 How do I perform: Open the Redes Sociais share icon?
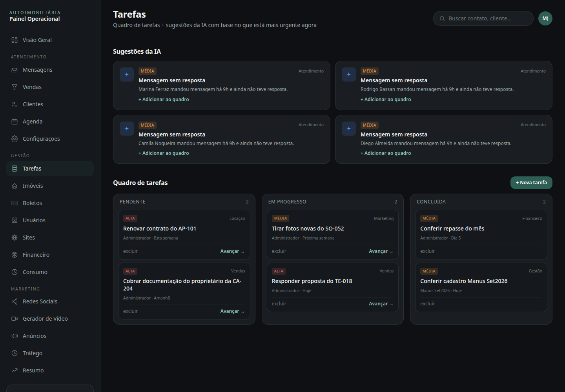click(15, 301)
